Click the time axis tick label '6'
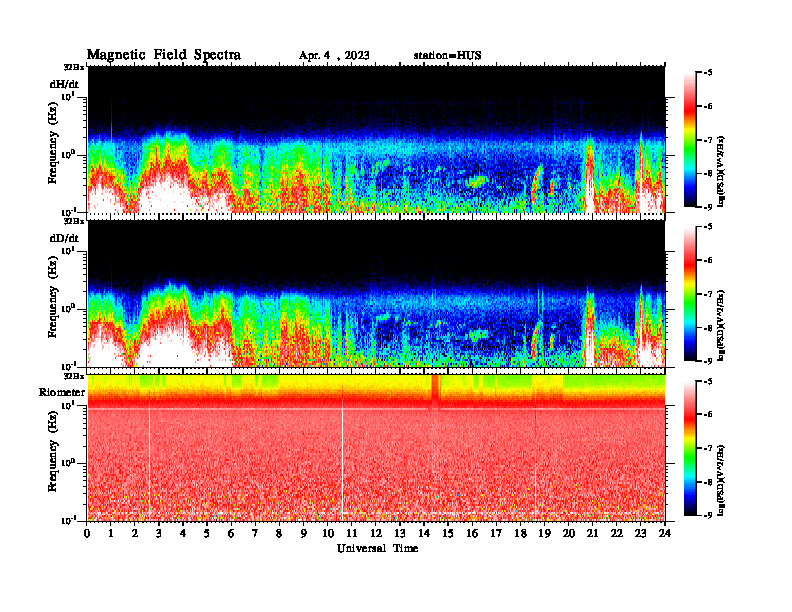The width and height of the screenshot is (792, 612). point(231,534)
